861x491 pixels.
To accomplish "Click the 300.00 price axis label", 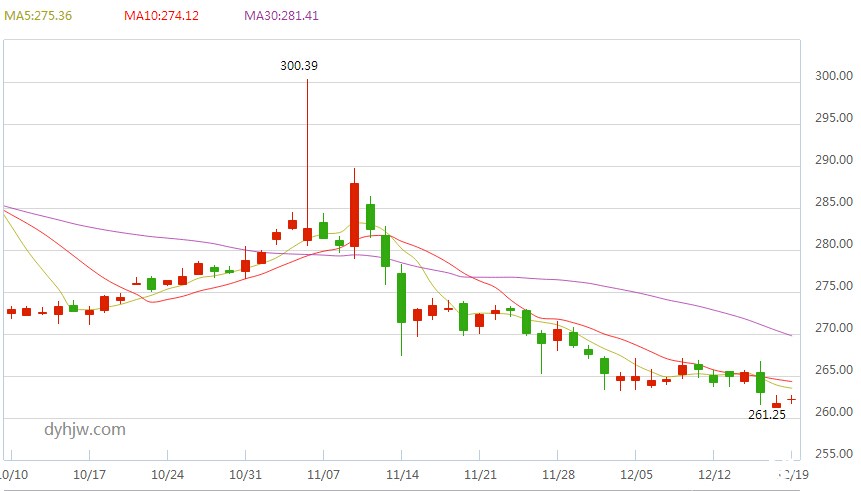I will (832, 76).
